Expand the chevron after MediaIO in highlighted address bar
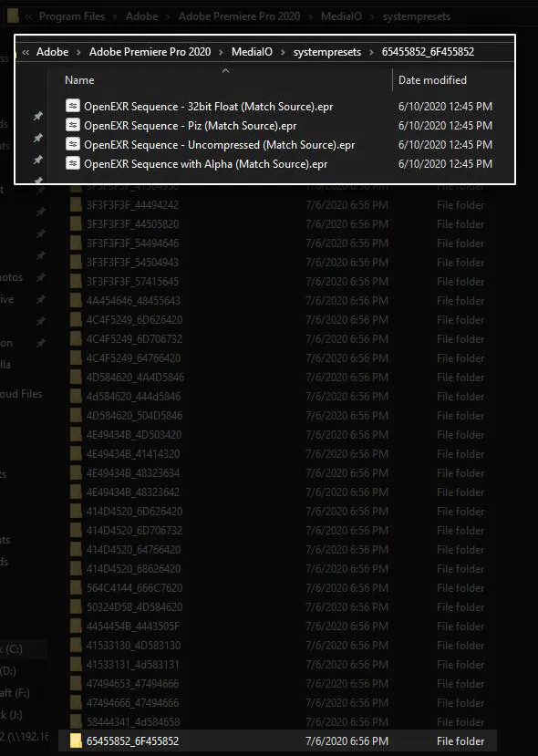Image resolution: width=538 pixels, height=756 pixels. [x=283, y=52]
